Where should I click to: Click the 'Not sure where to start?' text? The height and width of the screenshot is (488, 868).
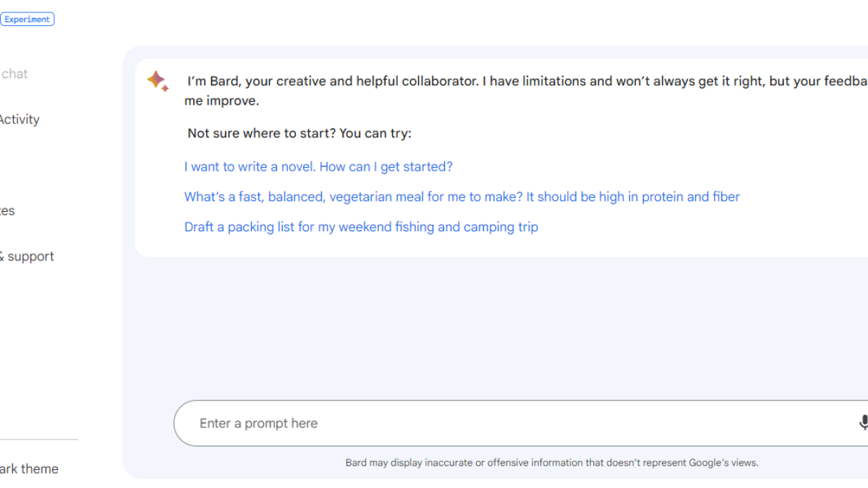click(299, 133)
